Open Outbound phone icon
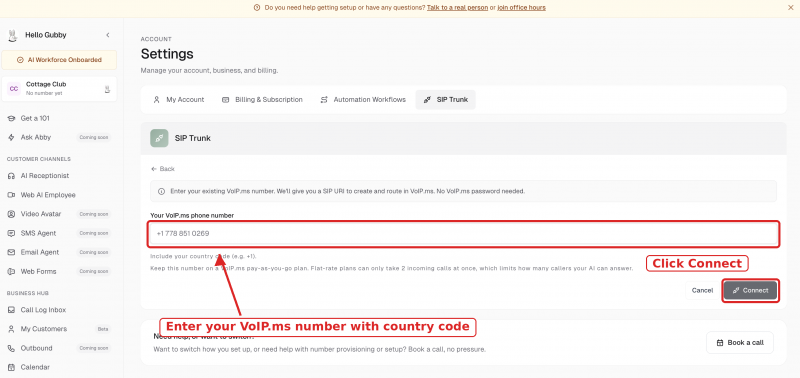 (11, 348)
